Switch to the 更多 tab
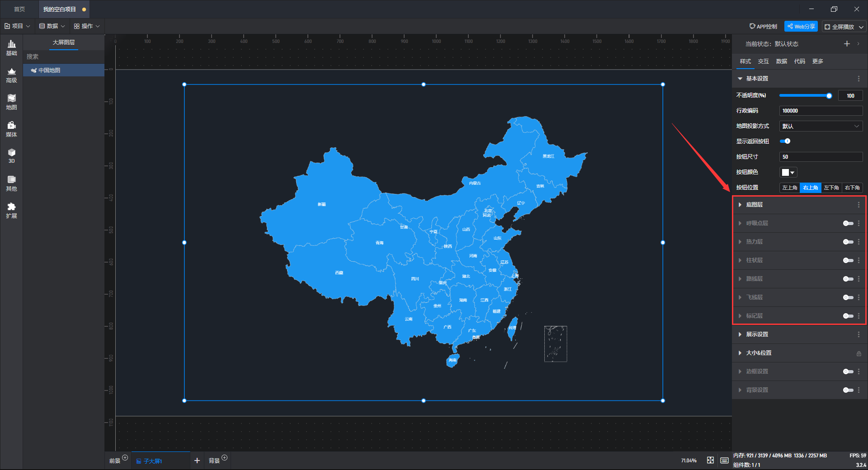The height and width of the screenshot is (470, 868). [817, 61]
